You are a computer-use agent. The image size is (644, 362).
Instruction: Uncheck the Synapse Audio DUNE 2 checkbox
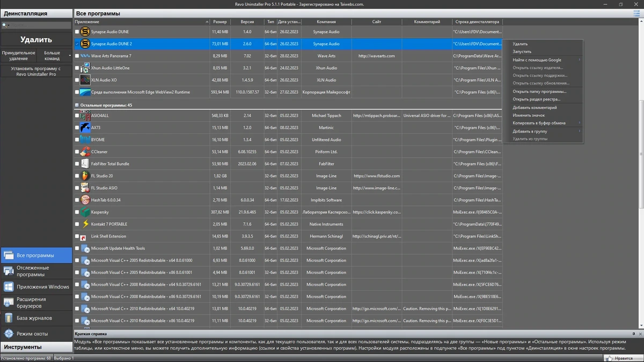coord(77,44)
